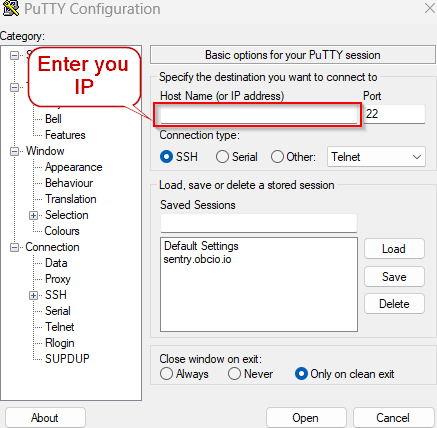Select sentry.obcio.io saved session
The width and height of the screenshot is (437, 428).
pos(197,259)
